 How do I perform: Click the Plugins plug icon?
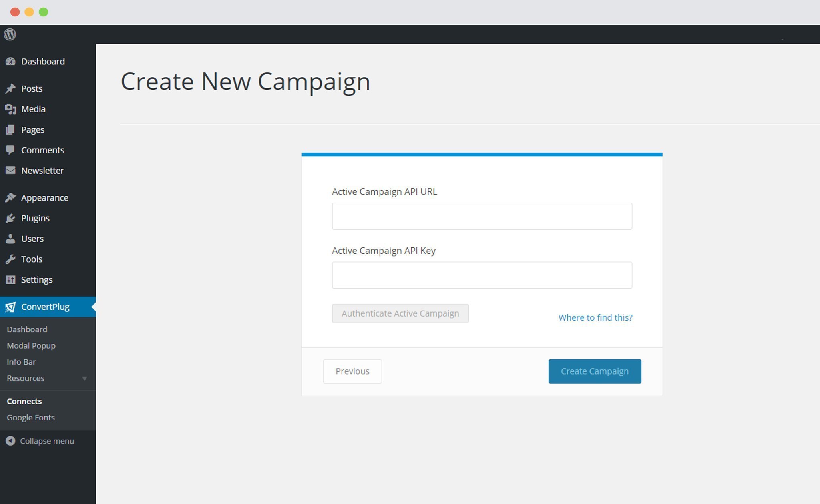tap(10, 218)
